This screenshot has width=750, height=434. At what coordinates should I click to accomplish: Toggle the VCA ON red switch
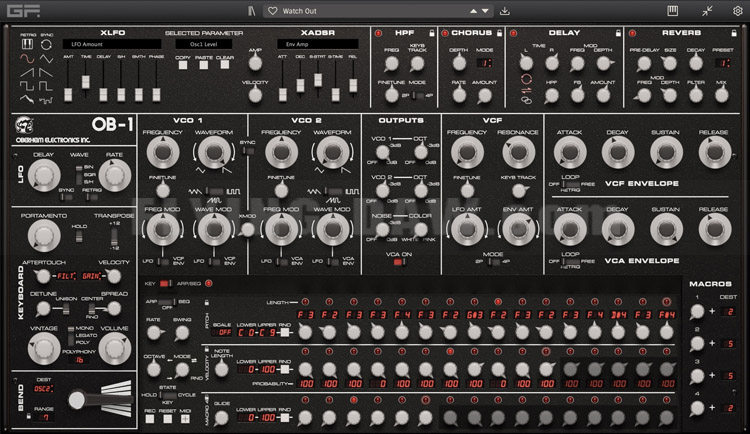coord(398,262)
